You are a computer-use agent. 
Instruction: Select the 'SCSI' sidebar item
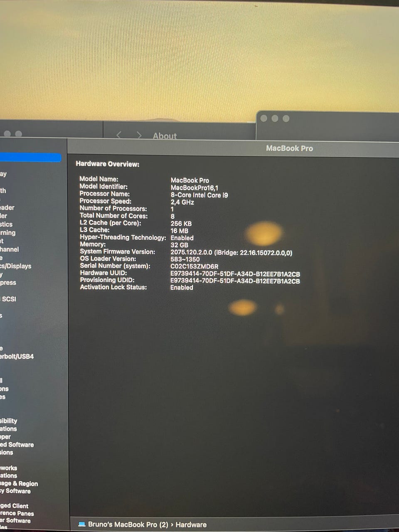click(9, 299)
